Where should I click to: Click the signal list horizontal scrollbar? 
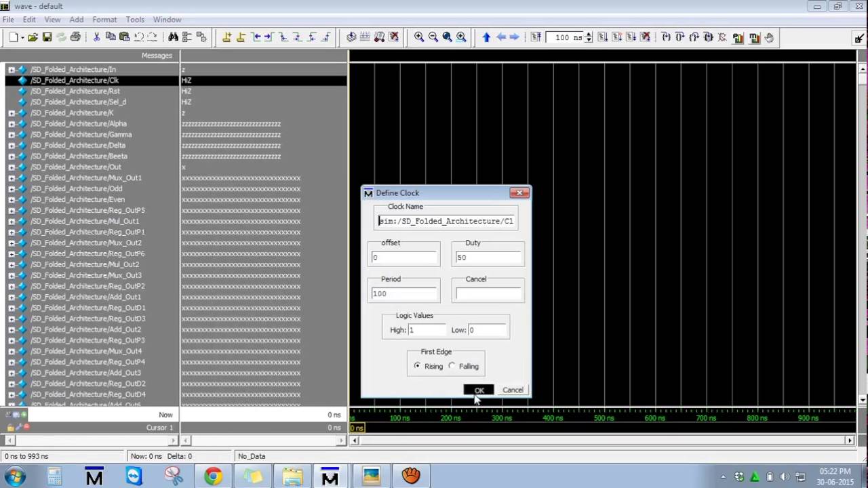92,441
